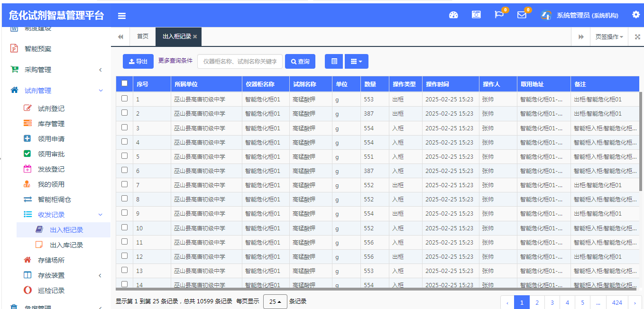
Task: Click the hamburger menu toggle icon
Action: [x=122, y=16]
